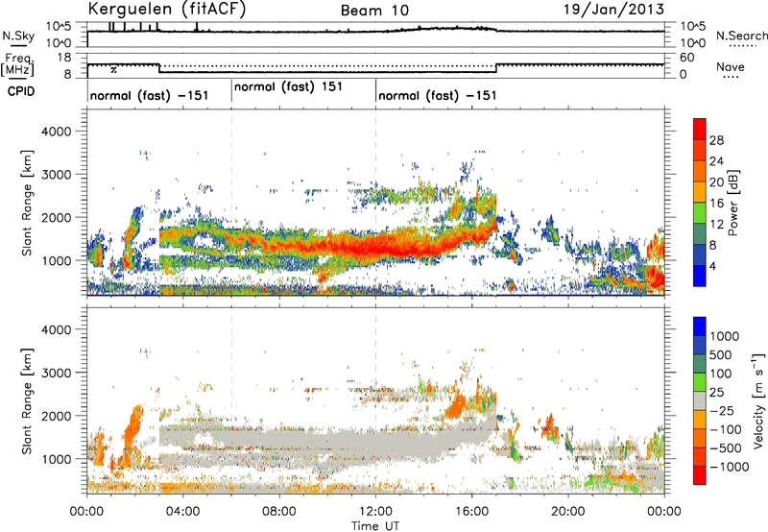768x532 pixels.
Task: Click the 'Freq. [MHz]' axis label
Action: (17, 64)
